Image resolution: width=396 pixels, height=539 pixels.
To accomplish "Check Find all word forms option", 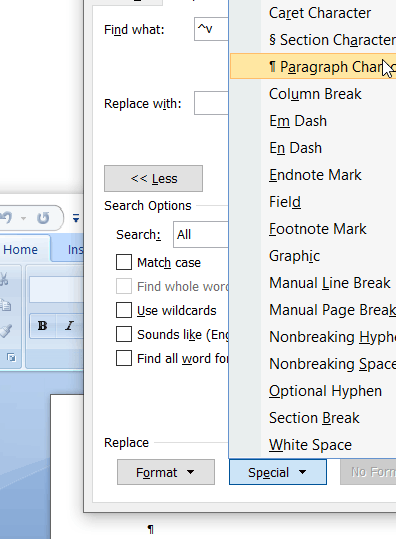I will (124, 358).
